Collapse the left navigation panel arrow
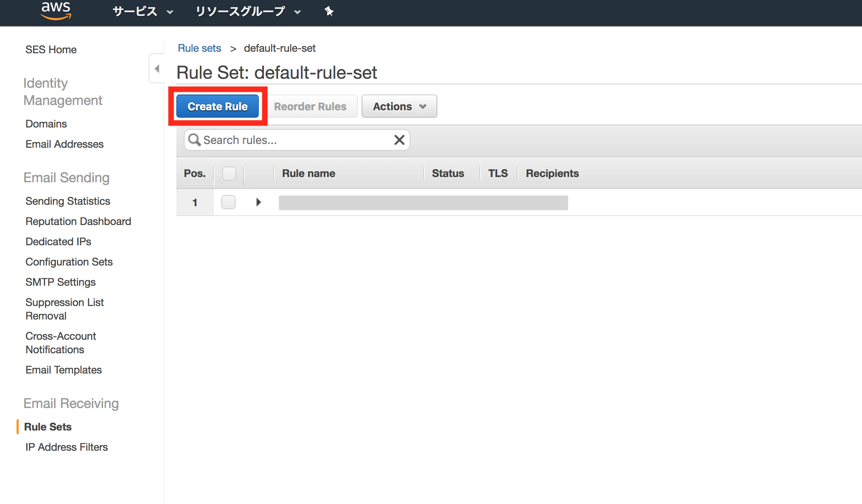 pyautogui.click(x=157, y=69)
